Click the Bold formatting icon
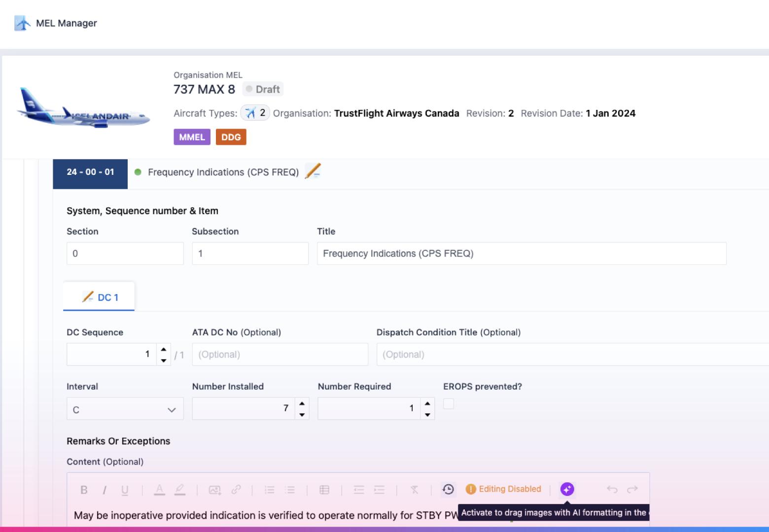The image size is (769, 532). (x=84, y=490)
